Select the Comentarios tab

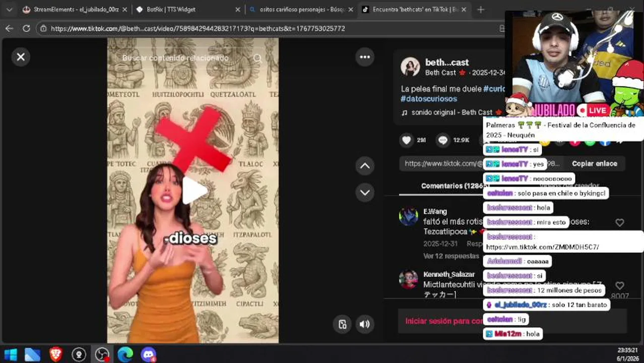455,186
